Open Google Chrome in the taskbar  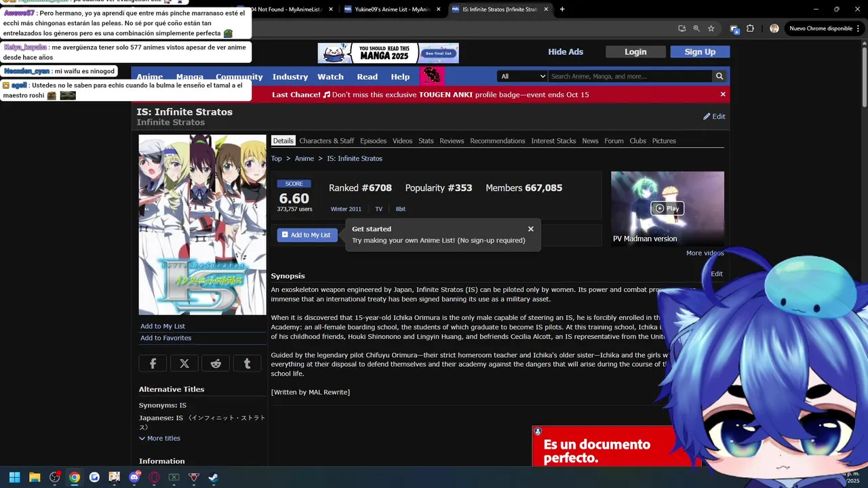tap(75, 477)
